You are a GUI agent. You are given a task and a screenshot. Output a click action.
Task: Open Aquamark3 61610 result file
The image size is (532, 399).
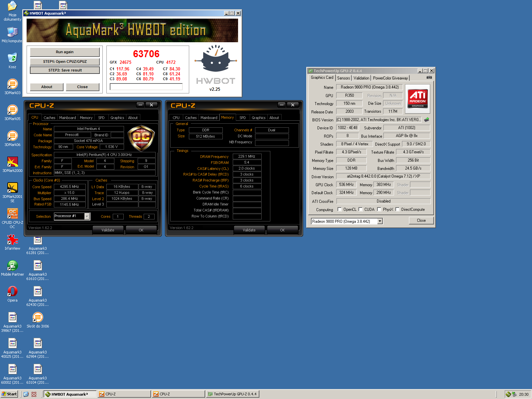point(38,270)
